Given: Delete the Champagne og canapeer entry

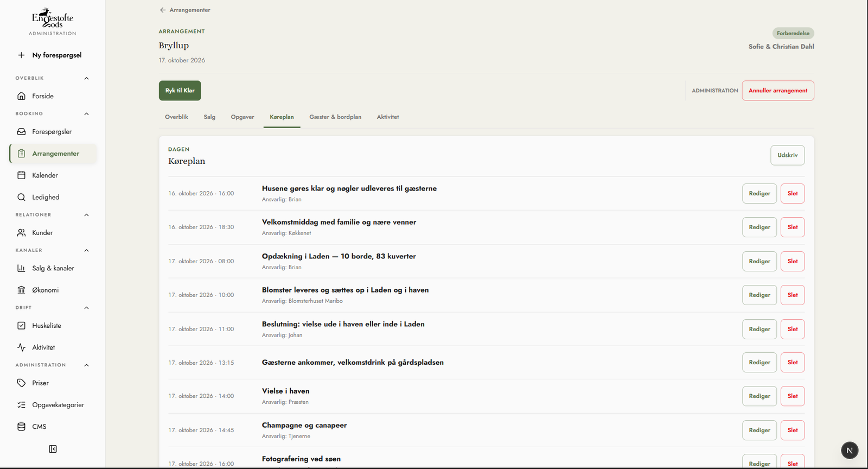Looking at the screenshot, I should click(793, 430).
